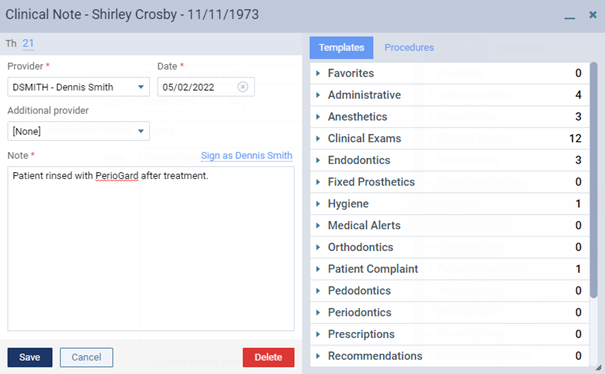This screenshot has width=605, height=374.
Task: Expand the Anesthetics templates arrow
Action: (318, 117)
